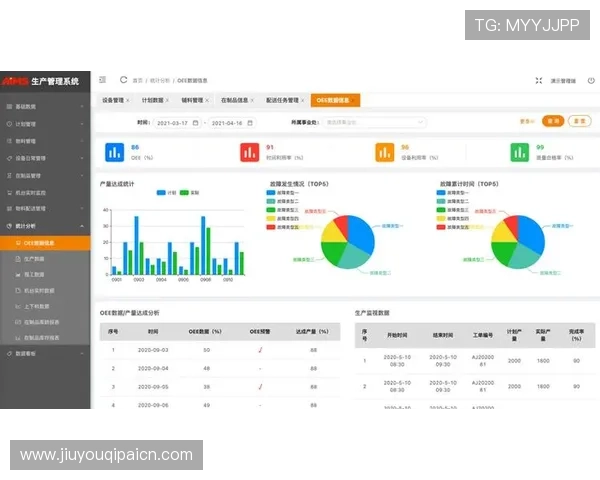Click the 重置 button
600x480 pixels.
click(x=579, y=121)
